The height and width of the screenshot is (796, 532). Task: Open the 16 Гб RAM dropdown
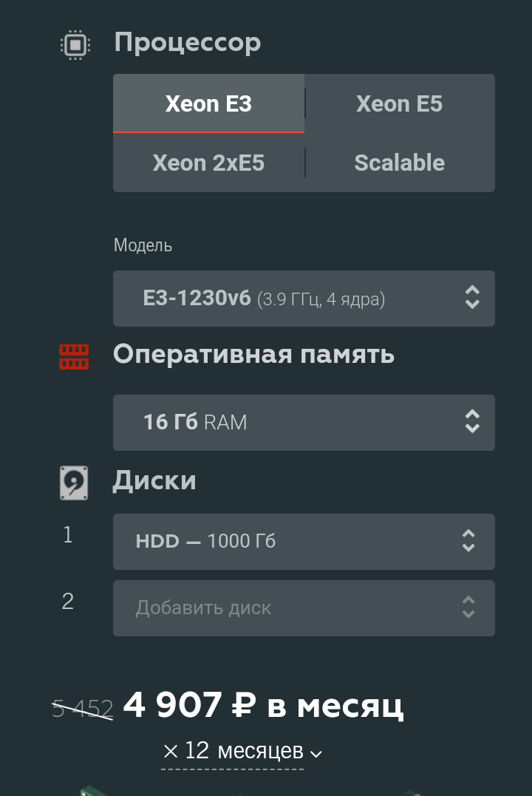(304, 422)
